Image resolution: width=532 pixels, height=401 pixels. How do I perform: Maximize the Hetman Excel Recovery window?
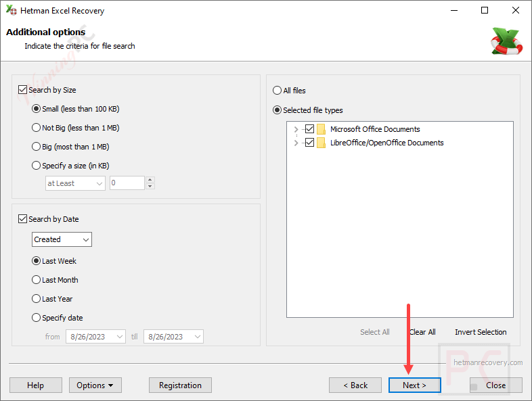coord(485,11)
